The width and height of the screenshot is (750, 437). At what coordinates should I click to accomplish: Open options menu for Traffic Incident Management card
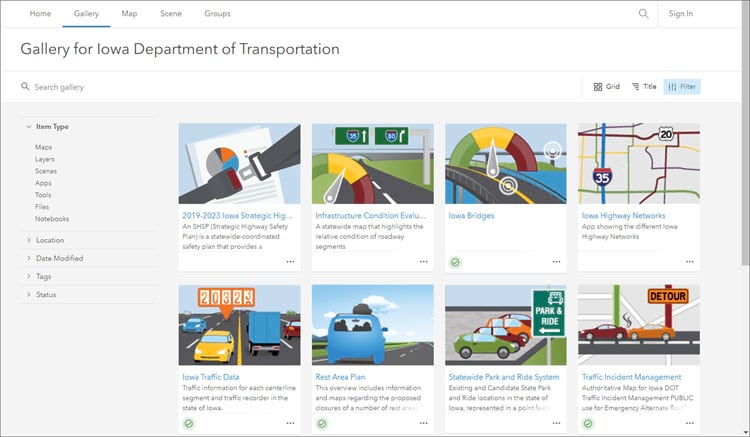click(x=689, y=423)
